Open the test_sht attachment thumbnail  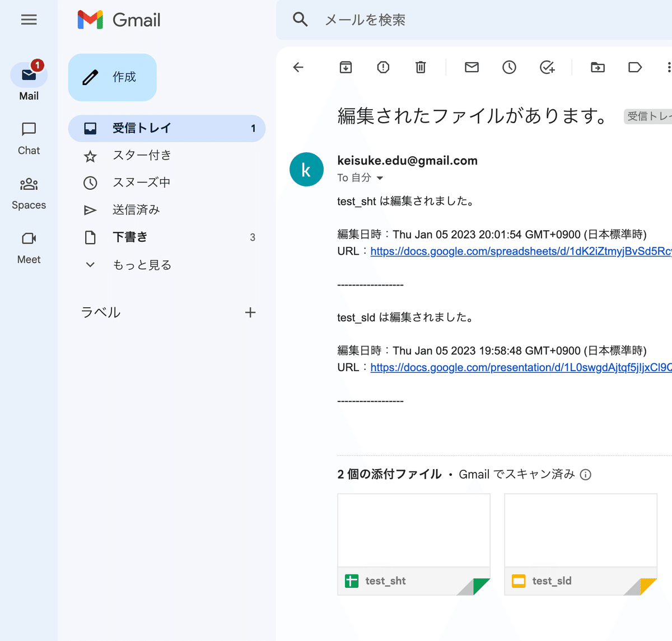point(414,544)
